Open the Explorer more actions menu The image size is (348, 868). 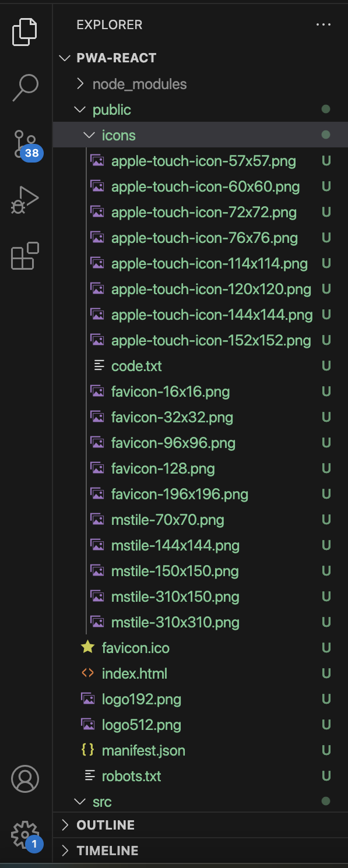pos(324,24)
